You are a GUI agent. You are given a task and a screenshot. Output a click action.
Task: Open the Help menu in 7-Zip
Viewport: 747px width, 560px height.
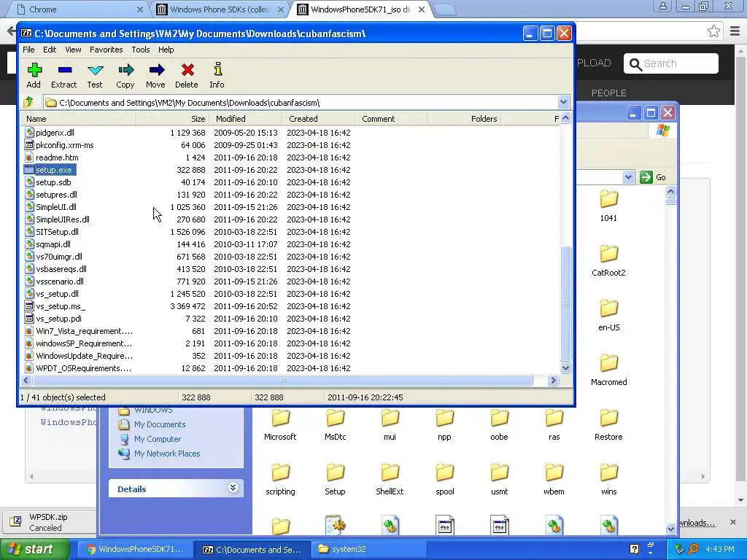[166, 50]
